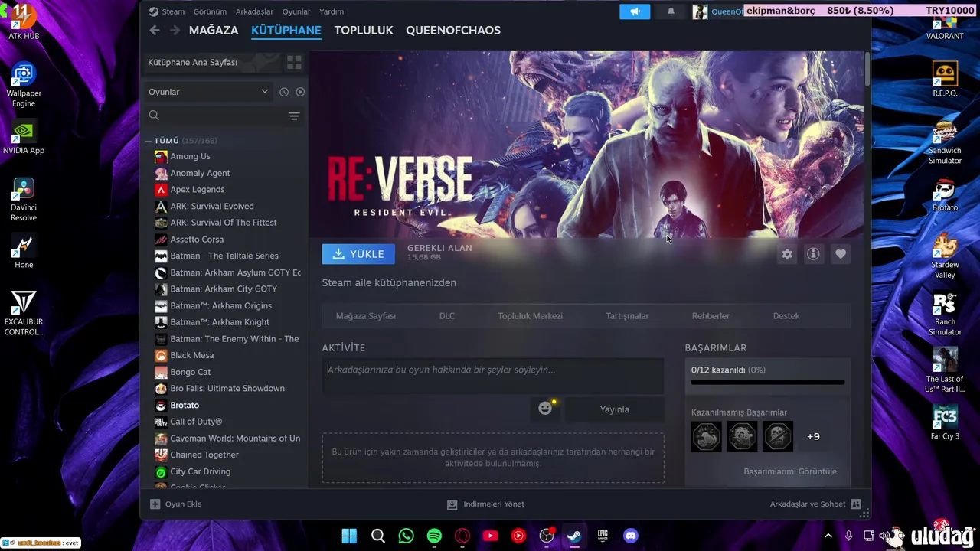The width and height of the screenshot is (980, 551).
Task: Open Spotify from the taskbar
Action: click(434, 536)
